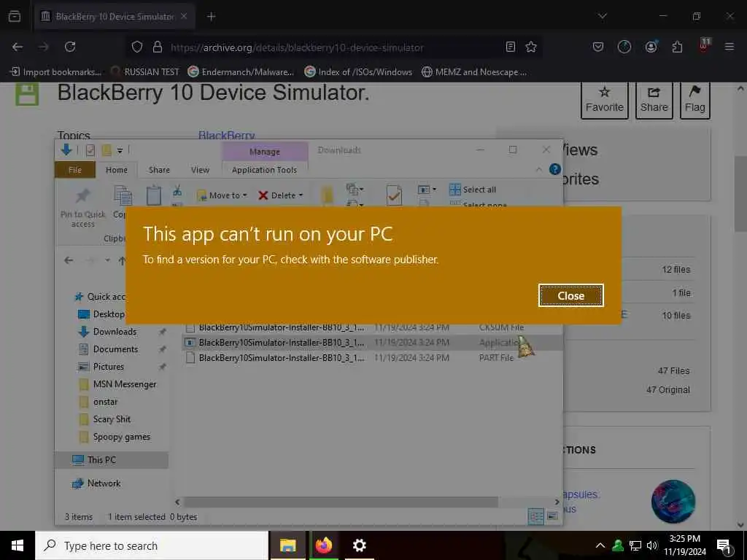747x560 pixels.
Task: Open the onstar folder
Action: coord(105,402)
